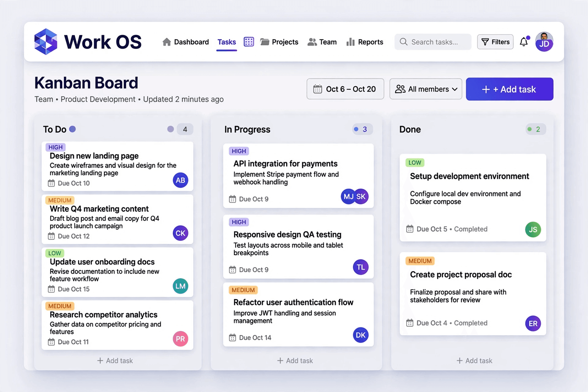Click the In Progress count badge 3
The image size is (588, 392).
(363, 129)
